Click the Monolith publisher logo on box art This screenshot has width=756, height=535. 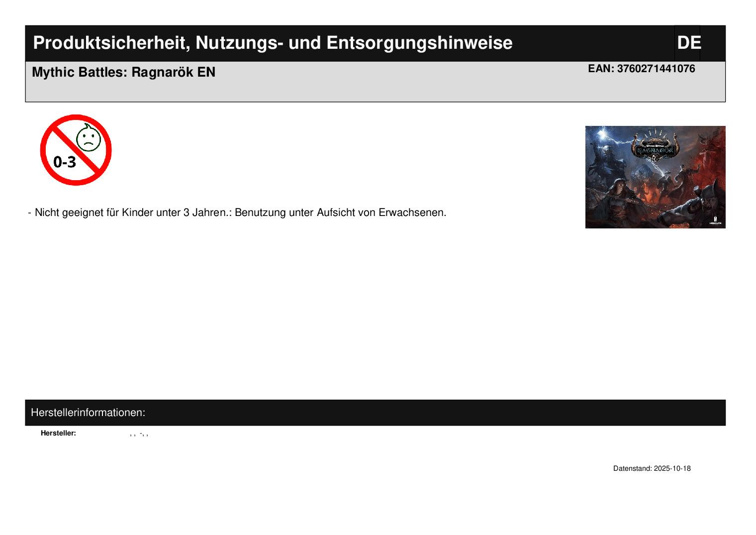pyautogui.click(x=715, y=220)
